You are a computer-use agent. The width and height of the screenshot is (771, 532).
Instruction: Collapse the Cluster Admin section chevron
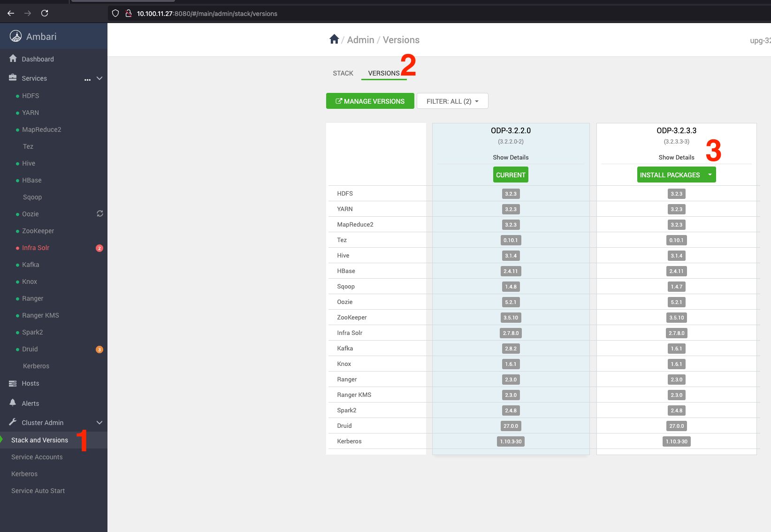(99, 423)
